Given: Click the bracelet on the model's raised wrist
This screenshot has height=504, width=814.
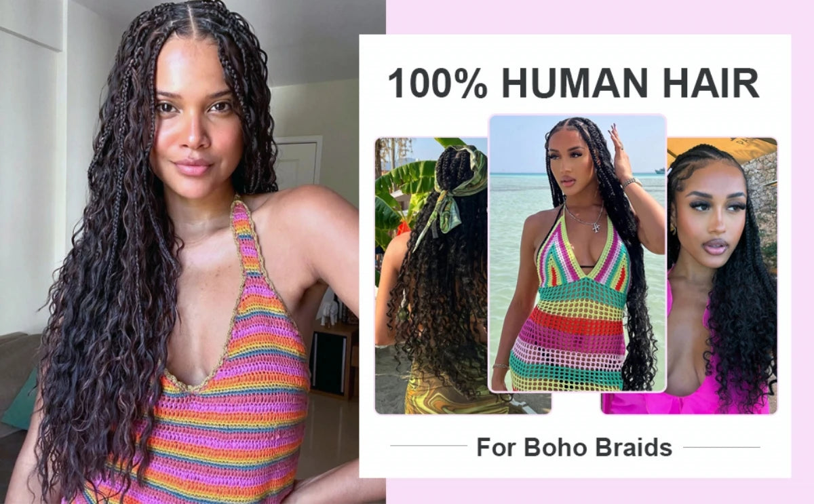Looking at the screenshot, I should click(632, 182).
